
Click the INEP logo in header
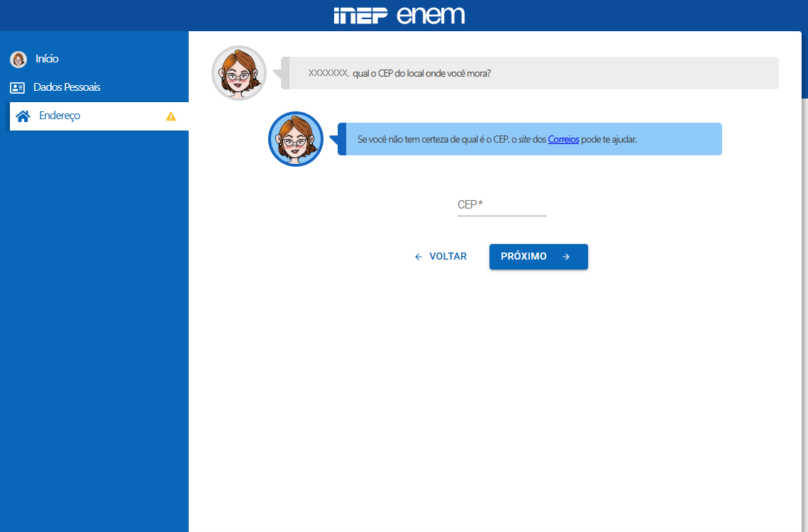[x=360, y=16]
